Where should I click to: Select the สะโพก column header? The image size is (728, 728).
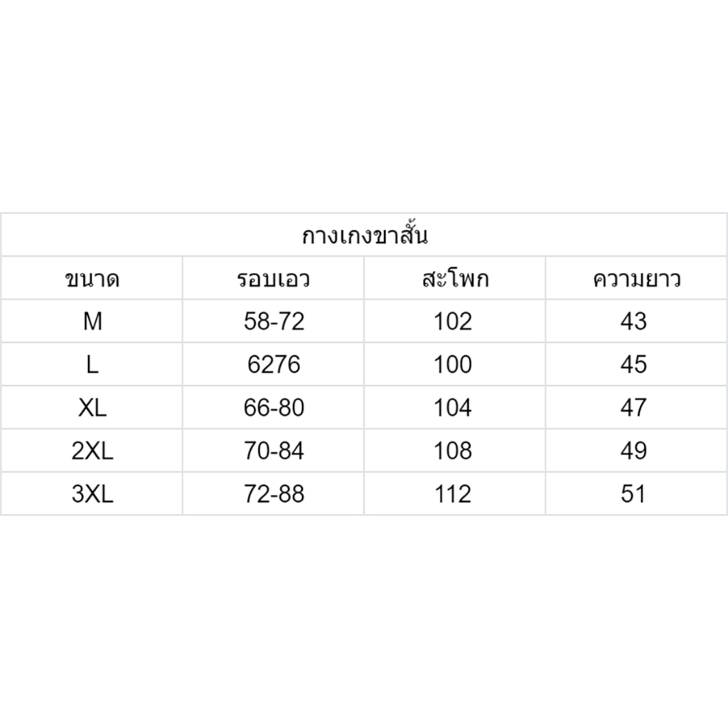[x=456, y=279]
